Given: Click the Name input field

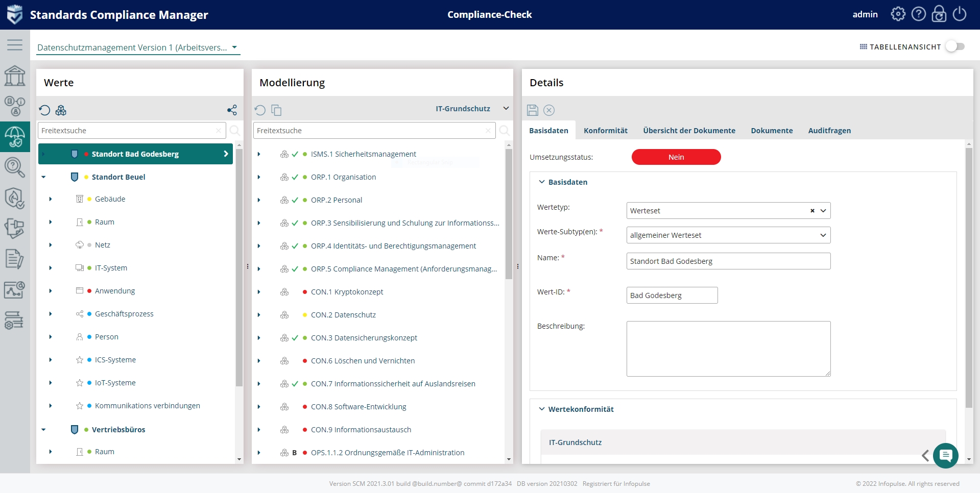Looking at the screenshot, I should (728, 261).
